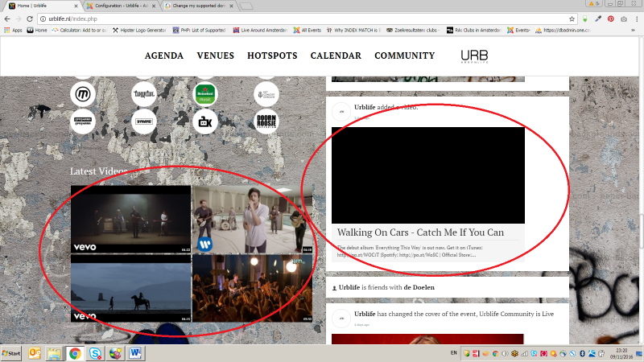Screen dimensions: 644x362
Task: Click the volume speaker tray icon
Action: [506, 353]
